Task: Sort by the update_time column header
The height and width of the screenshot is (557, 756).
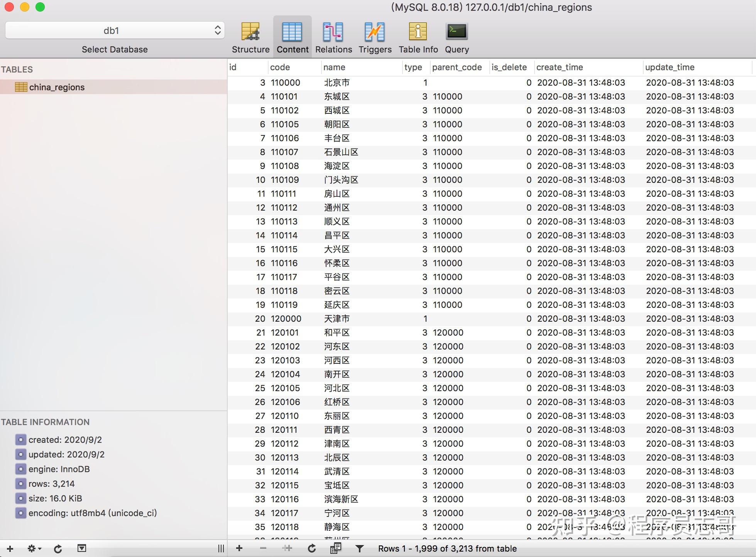Action: point(698,67)
